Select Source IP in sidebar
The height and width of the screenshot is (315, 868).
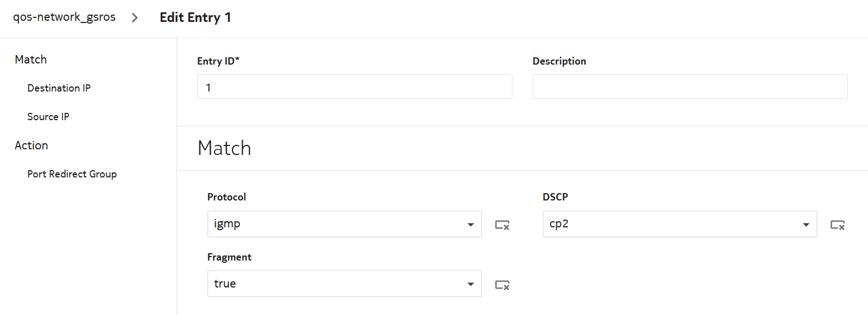coord(48,117)
